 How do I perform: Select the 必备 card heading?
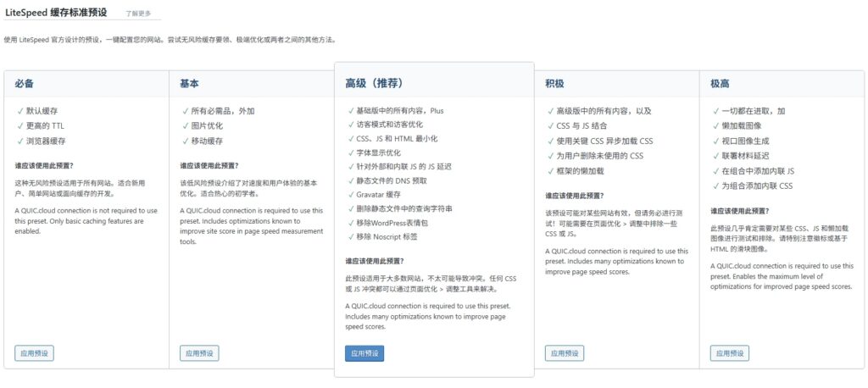pos(24,84)
